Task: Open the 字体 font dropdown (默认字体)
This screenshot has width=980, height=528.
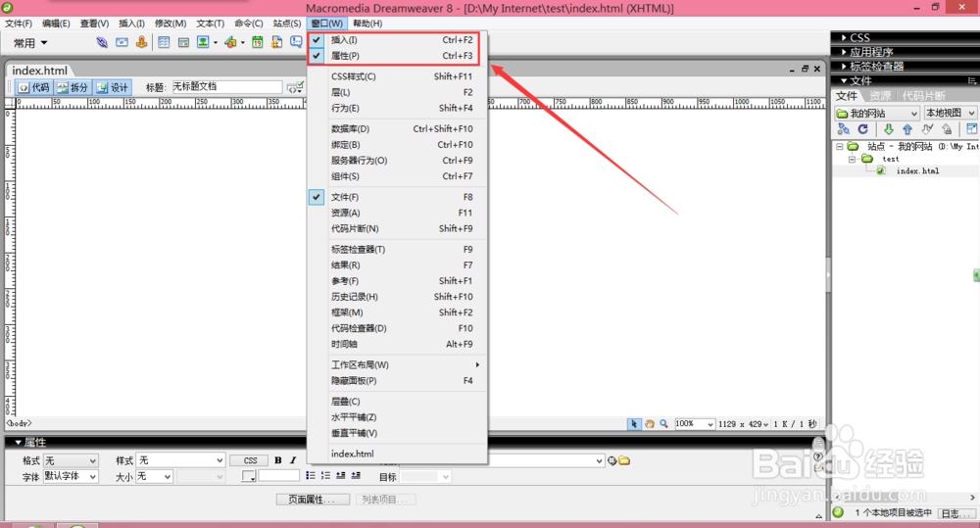Action: coord(71,476)
